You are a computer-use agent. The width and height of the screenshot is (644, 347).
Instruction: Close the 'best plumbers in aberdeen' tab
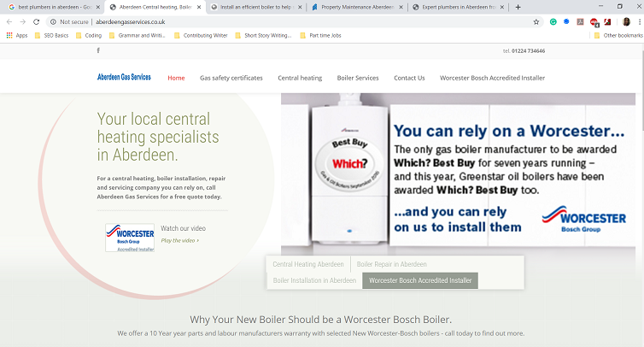coord(97,7)
